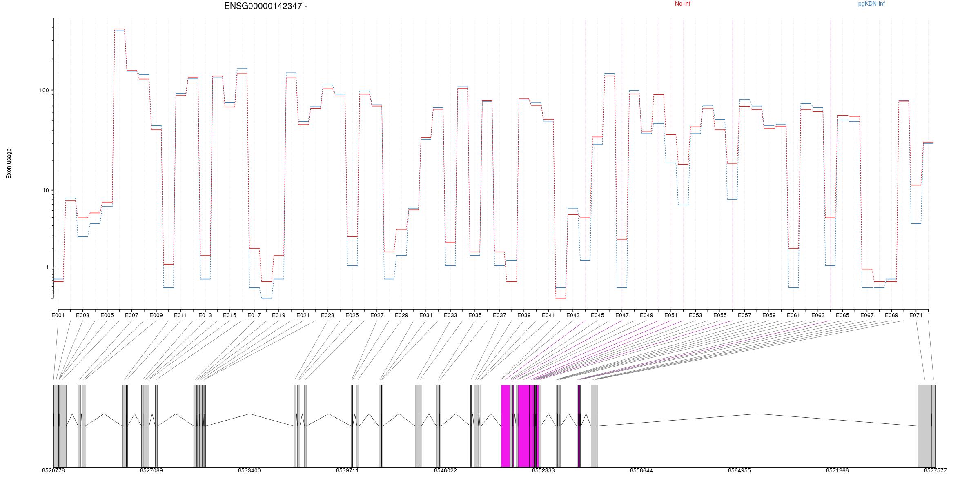Click the E071 exon label
This screenshot has height=490, width=980.
point(916,315)
